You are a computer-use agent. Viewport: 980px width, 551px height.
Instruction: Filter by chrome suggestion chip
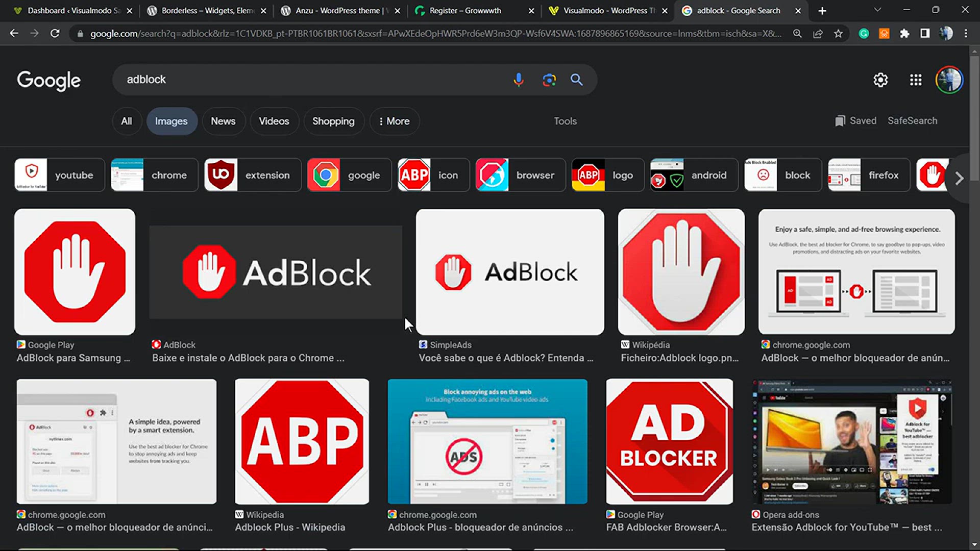tap(154, 175)
